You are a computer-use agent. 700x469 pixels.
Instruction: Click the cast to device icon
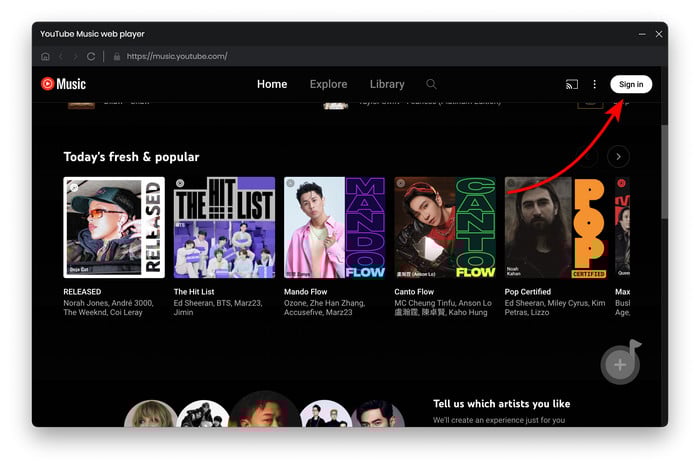[572, 84]
